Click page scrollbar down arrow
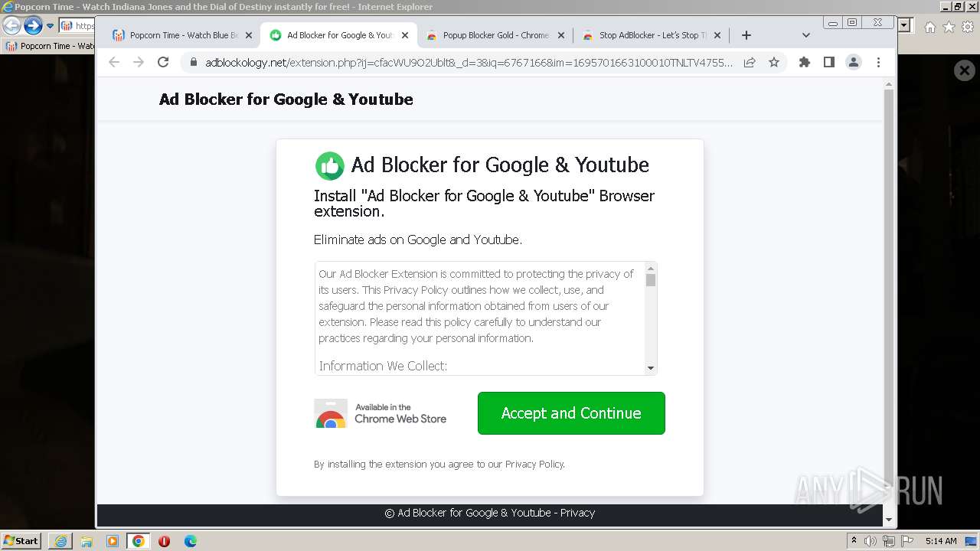The image size is (980, 551). pos(889,520)
